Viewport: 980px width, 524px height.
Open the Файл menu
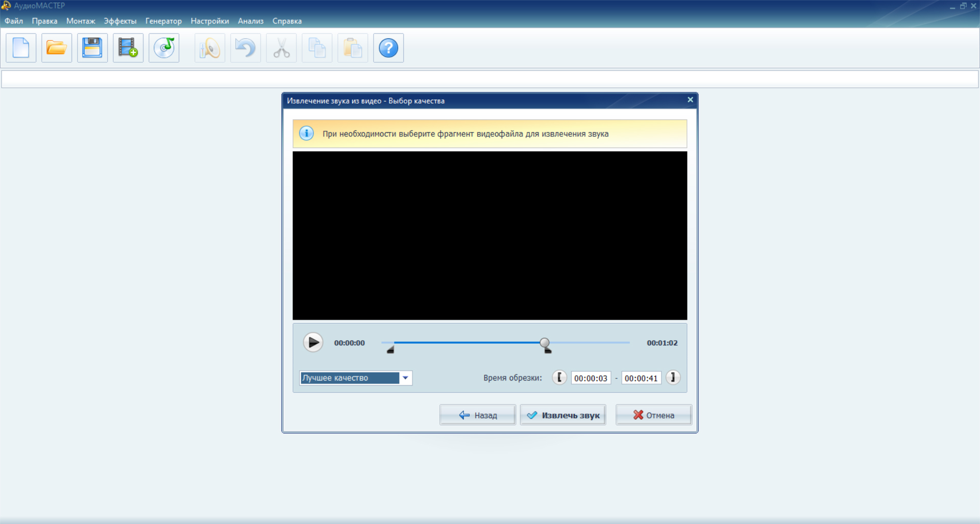(x=14, y=21)
